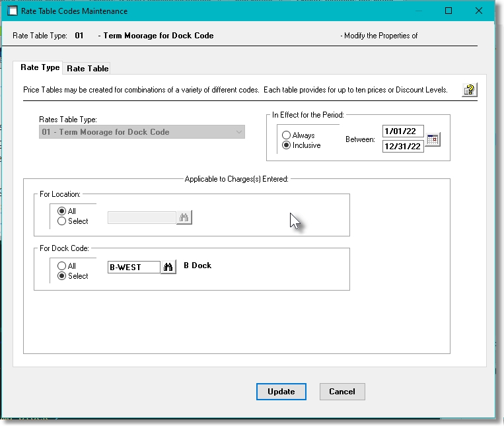Click the Location lookup binoculars icon
The width and height of the screenshot is (504, 428).
(184, 217)
